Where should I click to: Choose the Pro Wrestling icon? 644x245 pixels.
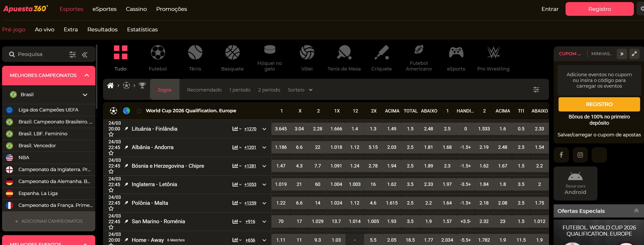pyautogui.click(x=493, y=52)
